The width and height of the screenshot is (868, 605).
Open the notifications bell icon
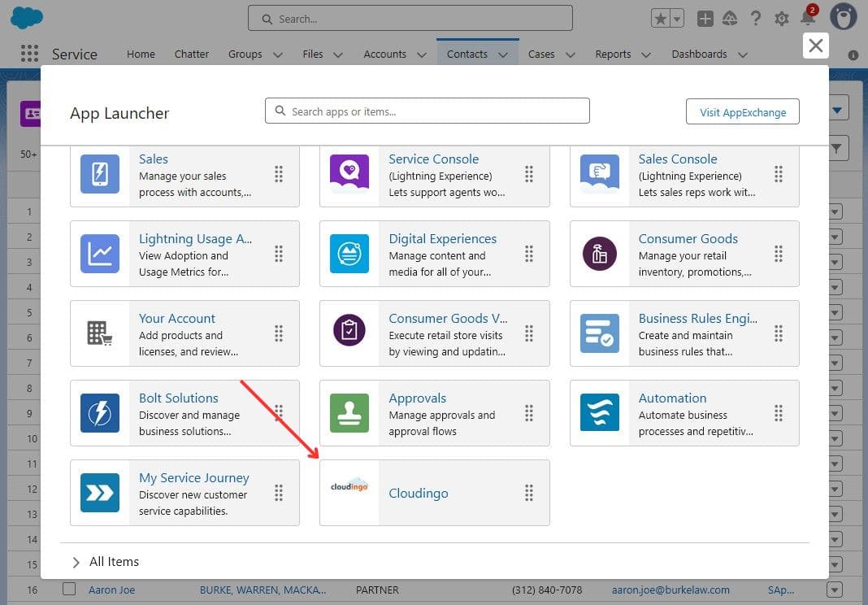click(x=809, y=17)
